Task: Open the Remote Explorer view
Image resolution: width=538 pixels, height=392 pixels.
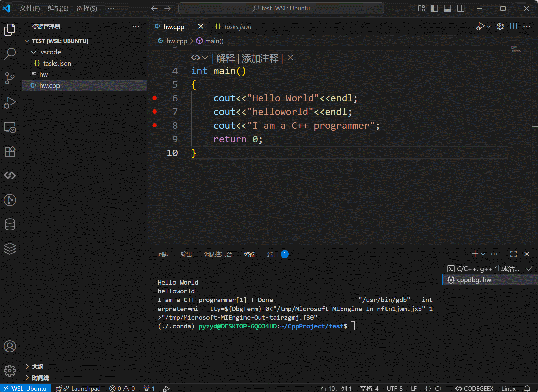Action: coord(10,127)
